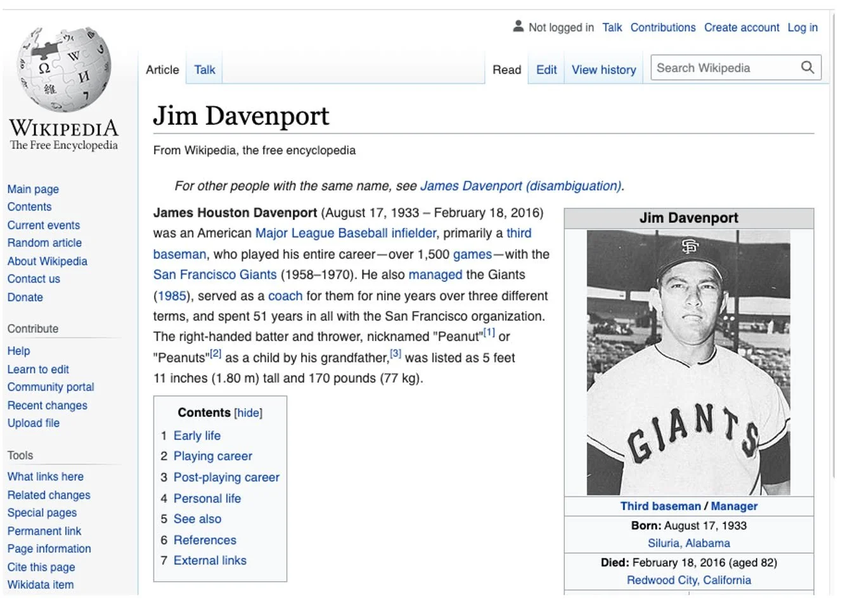Open the Donate page
The width and height of the screenshot is (843, 616).
point(25,297)
